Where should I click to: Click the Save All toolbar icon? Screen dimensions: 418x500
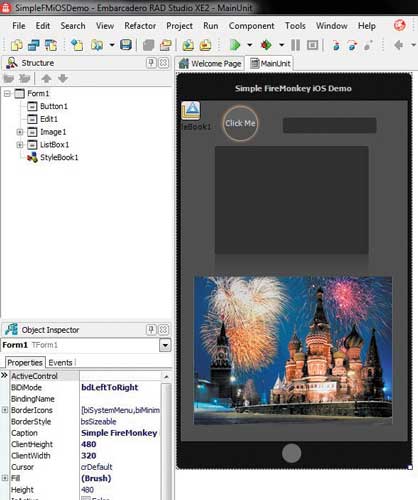[x=148, y=45]
